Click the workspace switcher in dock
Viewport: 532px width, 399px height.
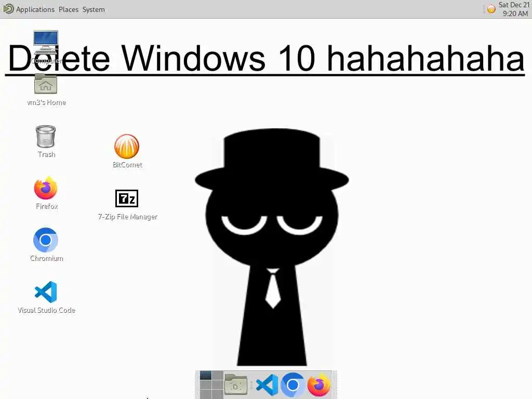coord(211,385)
